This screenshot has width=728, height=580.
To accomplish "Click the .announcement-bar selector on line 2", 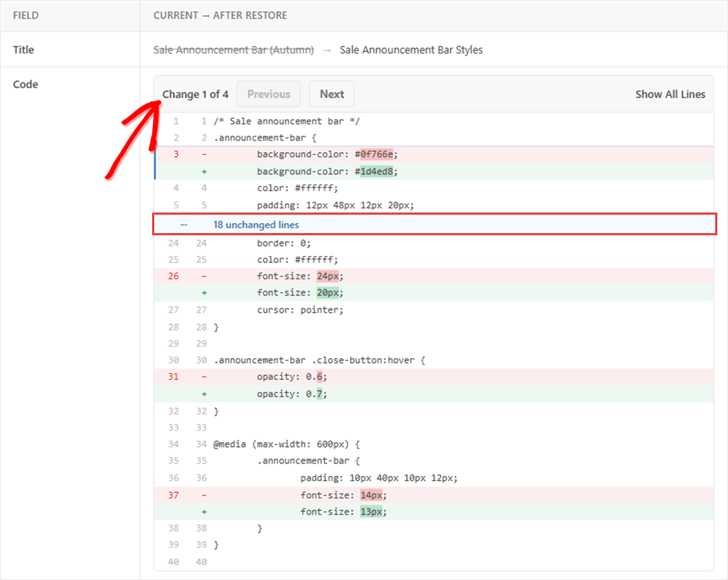I will pos(264,138).
